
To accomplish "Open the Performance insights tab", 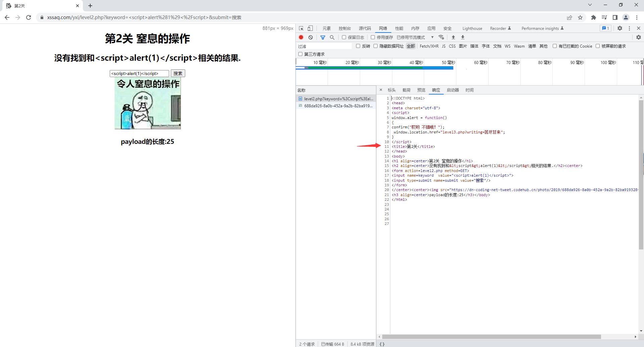I will (543, 28).
